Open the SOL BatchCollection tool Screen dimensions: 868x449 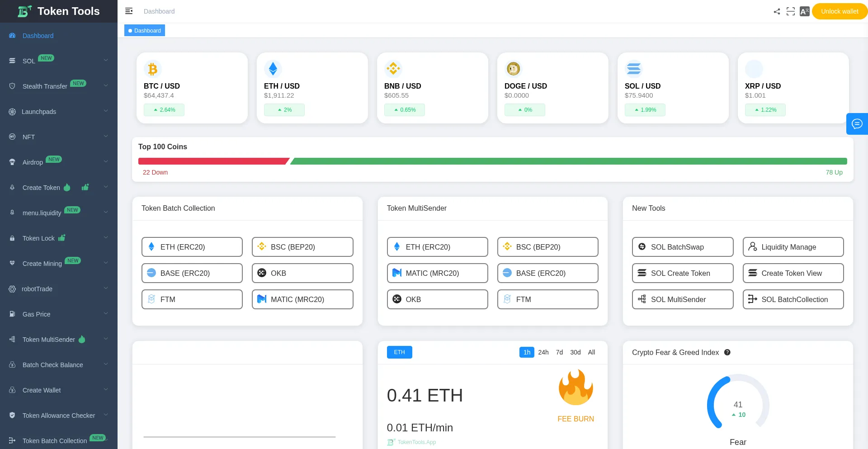click(793, 299)
